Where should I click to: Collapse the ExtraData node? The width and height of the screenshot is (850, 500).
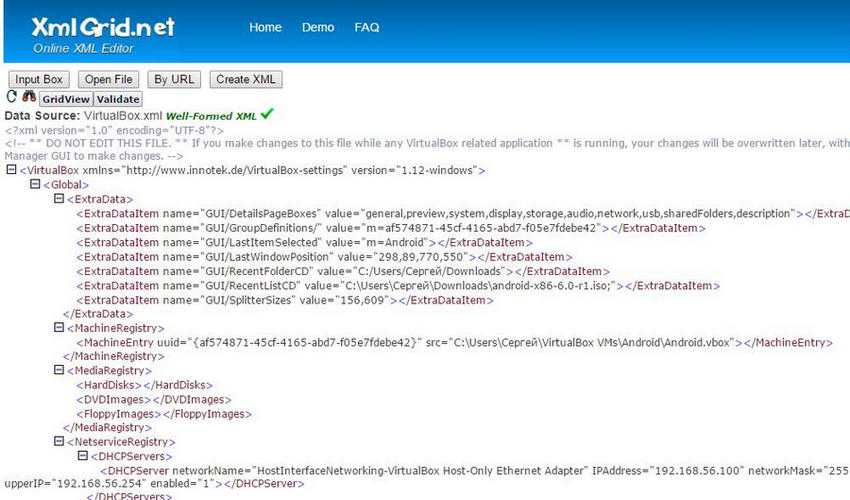click(x=59, y=199)
